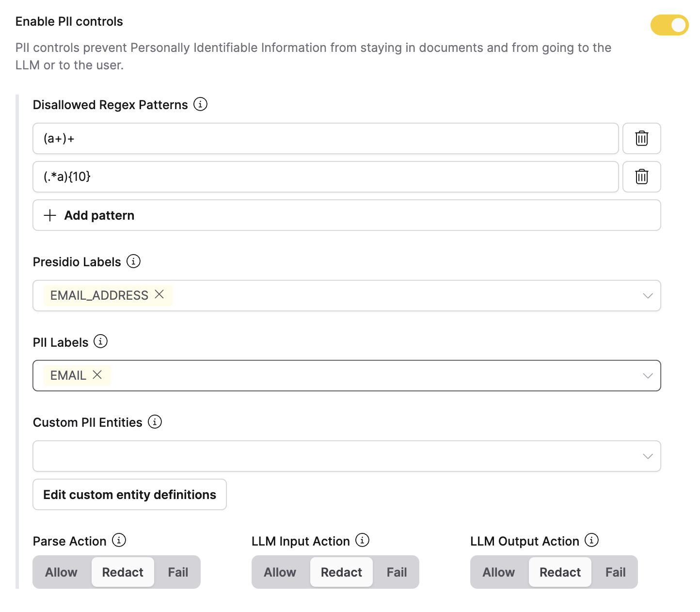
Task: Open Edit custom entity definitions
Action: pos(129,495)
